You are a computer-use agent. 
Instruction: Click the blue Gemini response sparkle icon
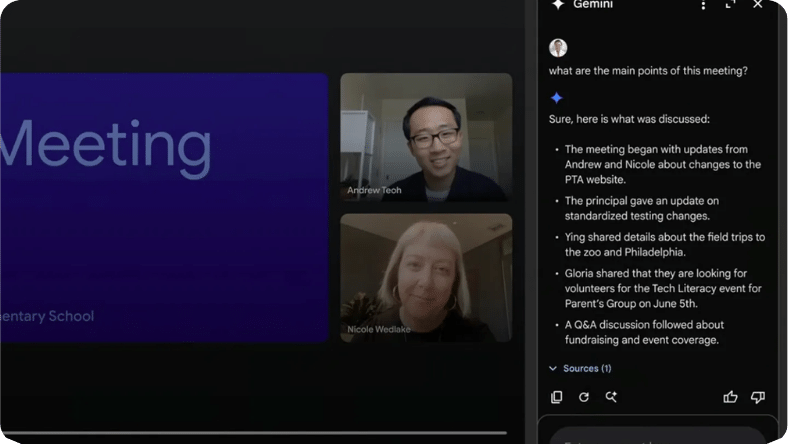click(556, 98)
